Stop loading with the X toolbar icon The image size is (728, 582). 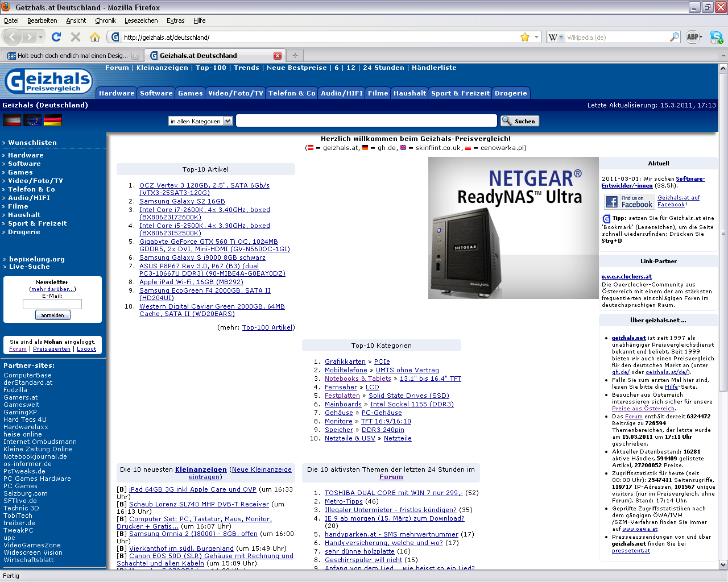point(75,37)
